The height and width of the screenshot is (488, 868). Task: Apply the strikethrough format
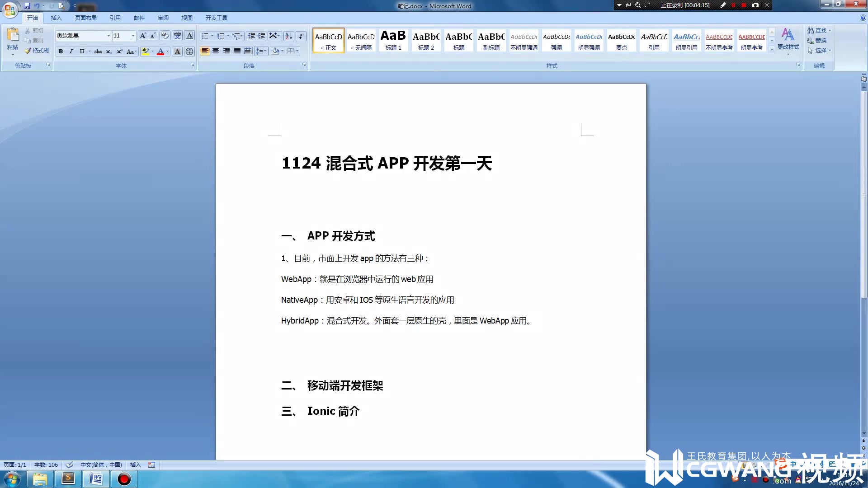pos(98,52)
